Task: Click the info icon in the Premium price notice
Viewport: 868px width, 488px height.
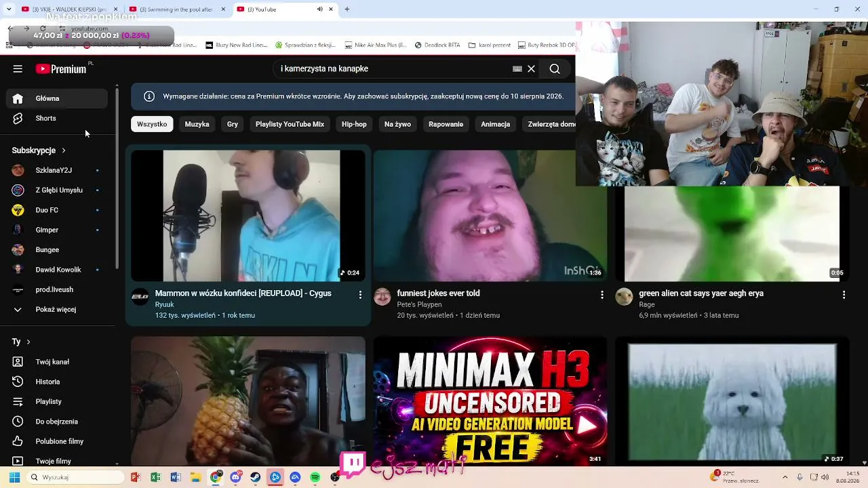Action: (149, 96)
